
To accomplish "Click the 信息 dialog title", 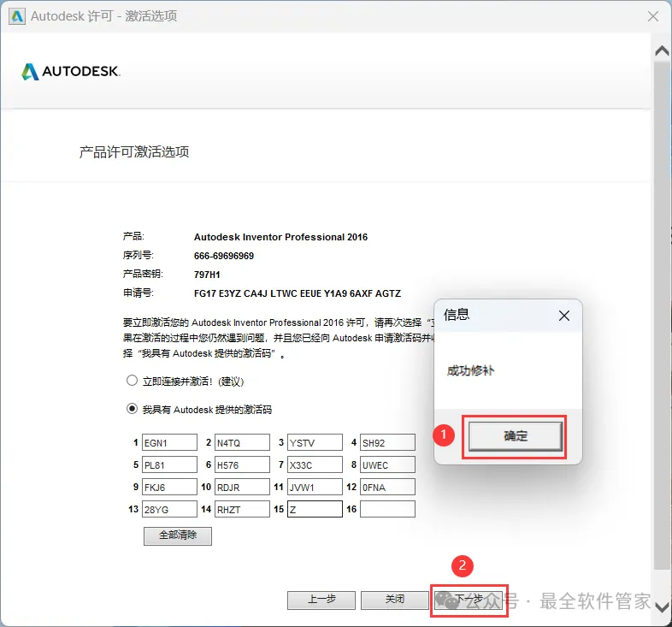I will [x=457, y=315].
